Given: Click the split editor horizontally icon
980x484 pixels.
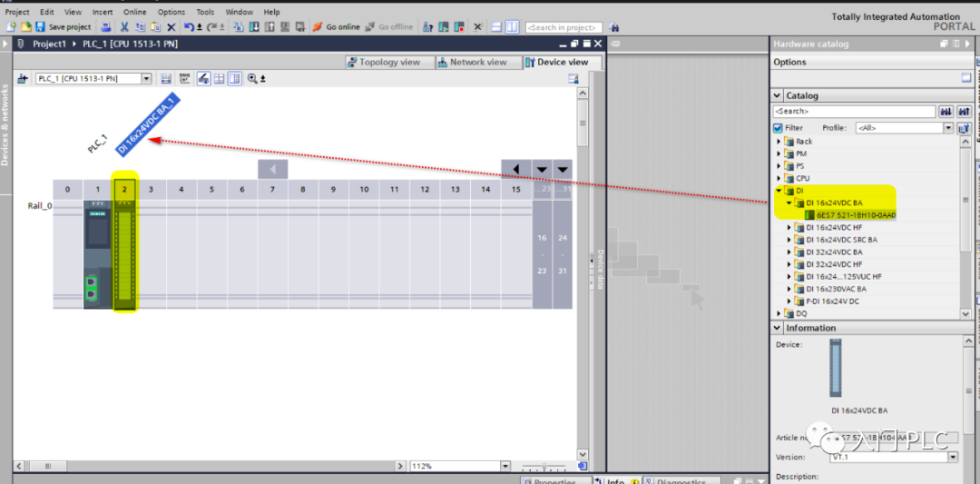Looking at the screenshot, I should 497,27.
